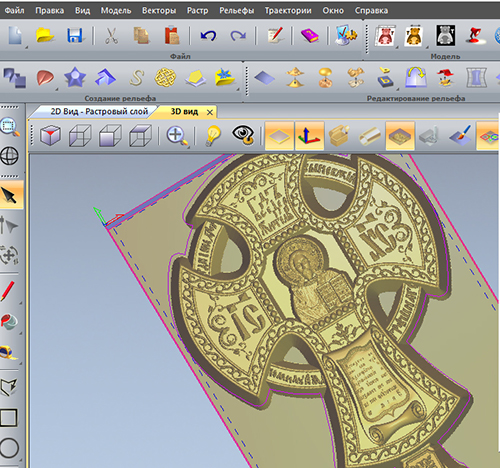500x468 pixels.
Task: Select the blue star relief creation icon
Action: (x=75, y=77)
